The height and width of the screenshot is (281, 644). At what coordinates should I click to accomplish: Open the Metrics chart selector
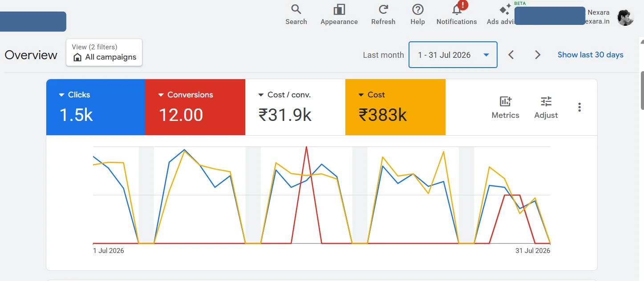(505, 107)
